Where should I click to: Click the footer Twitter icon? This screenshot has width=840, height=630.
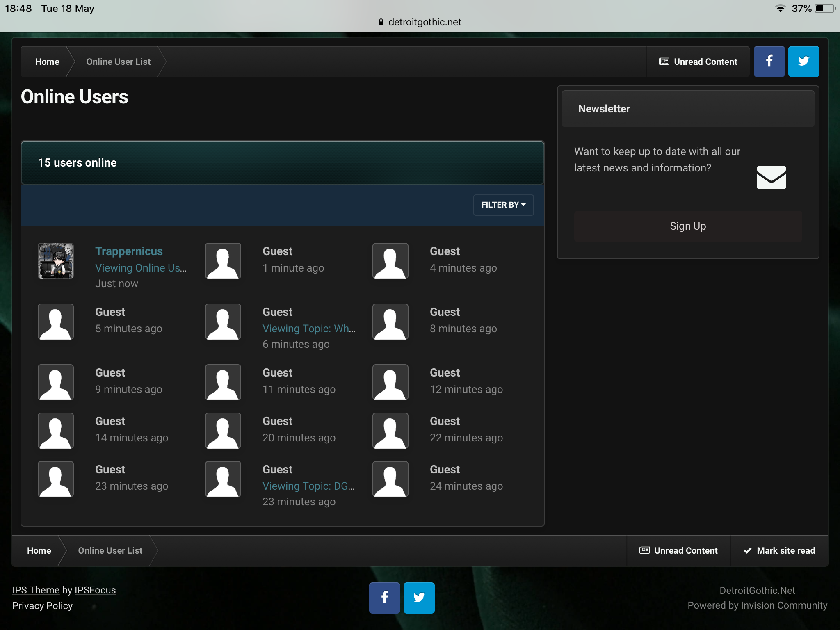pyautogui.click(x=419, y=598)
